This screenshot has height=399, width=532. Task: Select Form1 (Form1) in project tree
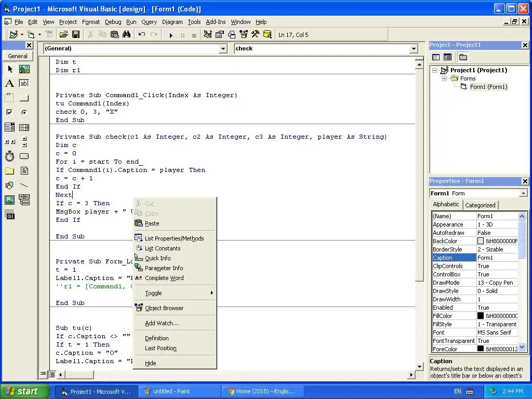pos(488,87)
